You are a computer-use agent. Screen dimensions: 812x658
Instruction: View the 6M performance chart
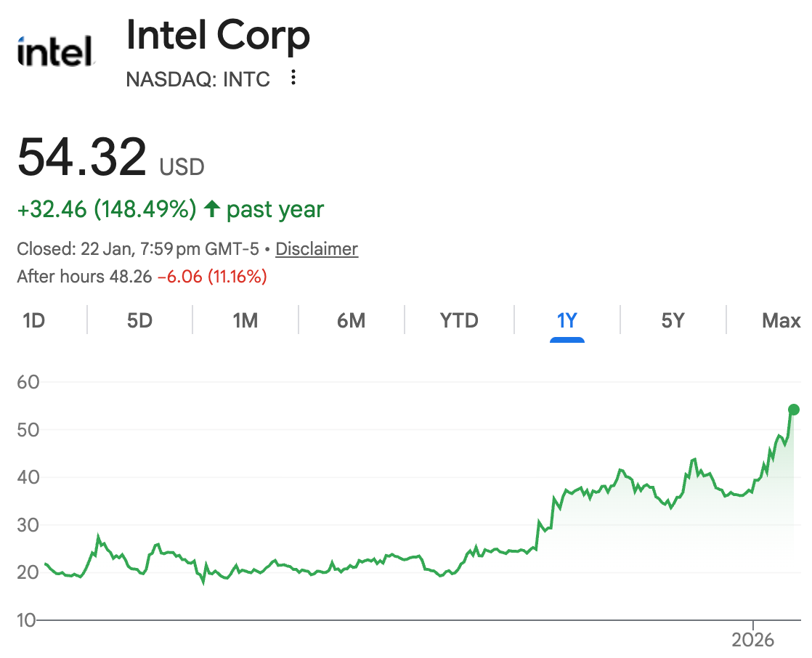click(351, 320)
